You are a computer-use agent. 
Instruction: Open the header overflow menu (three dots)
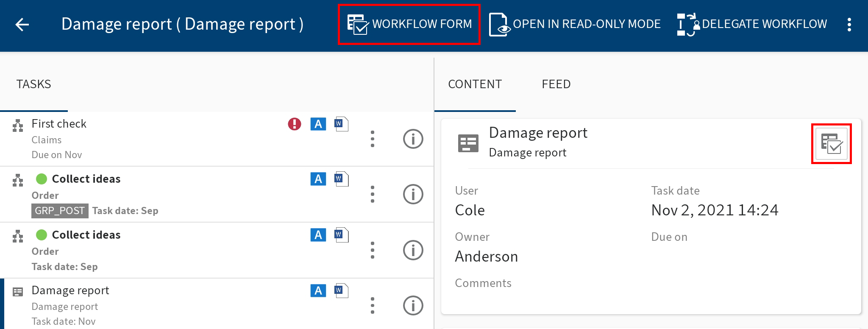pos(849,25)
